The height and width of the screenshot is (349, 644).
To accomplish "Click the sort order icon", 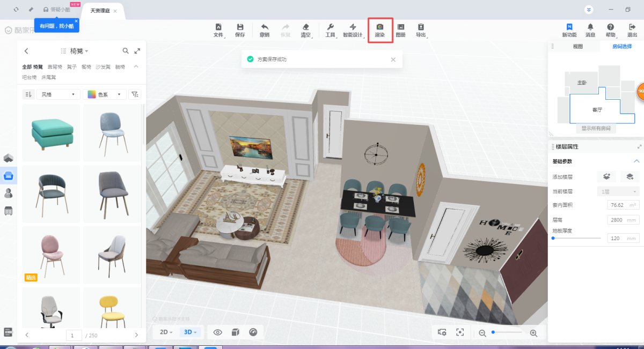I will (28, 94).
